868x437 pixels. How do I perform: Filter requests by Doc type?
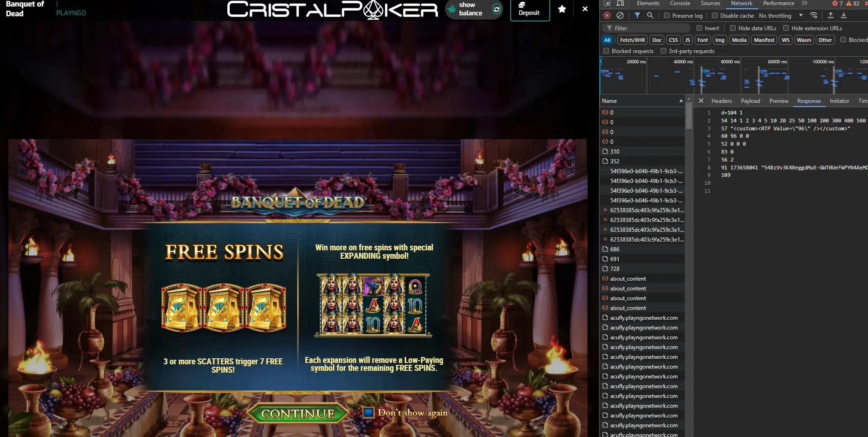point(657,40)
